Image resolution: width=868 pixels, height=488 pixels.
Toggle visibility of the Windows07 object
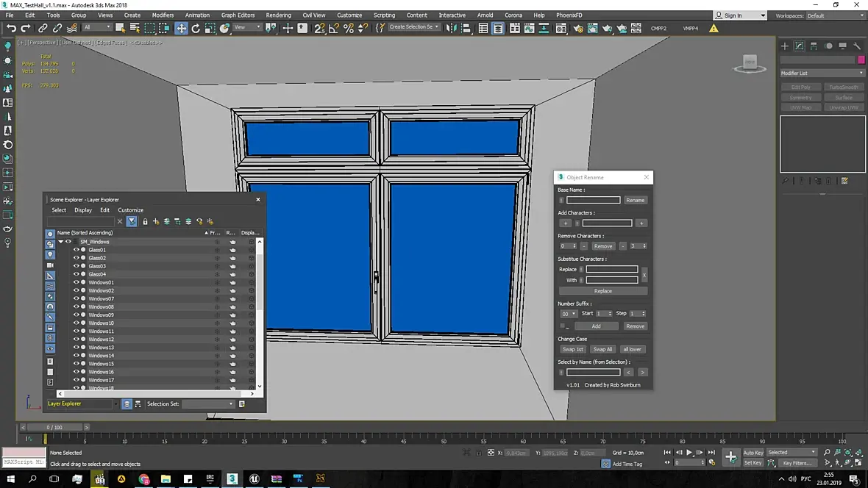(76, 298)
